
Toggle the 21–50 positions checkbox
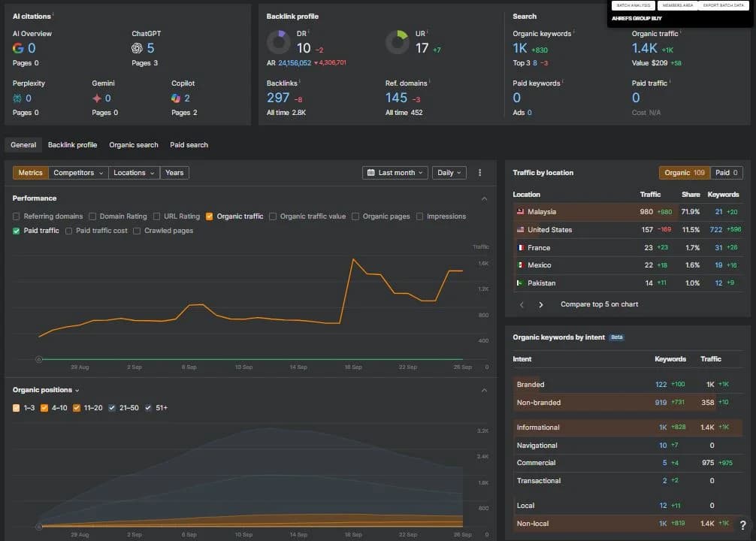112,408
